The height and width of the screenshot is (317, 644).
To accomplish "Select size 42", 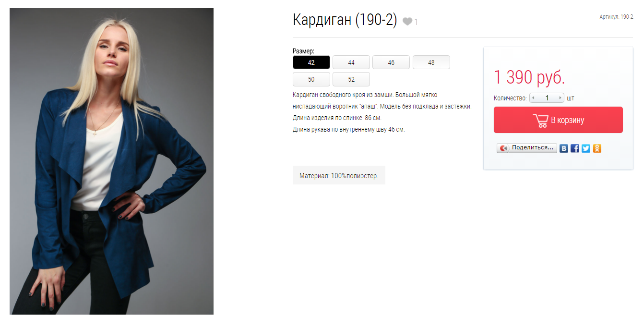I will 311,62.
